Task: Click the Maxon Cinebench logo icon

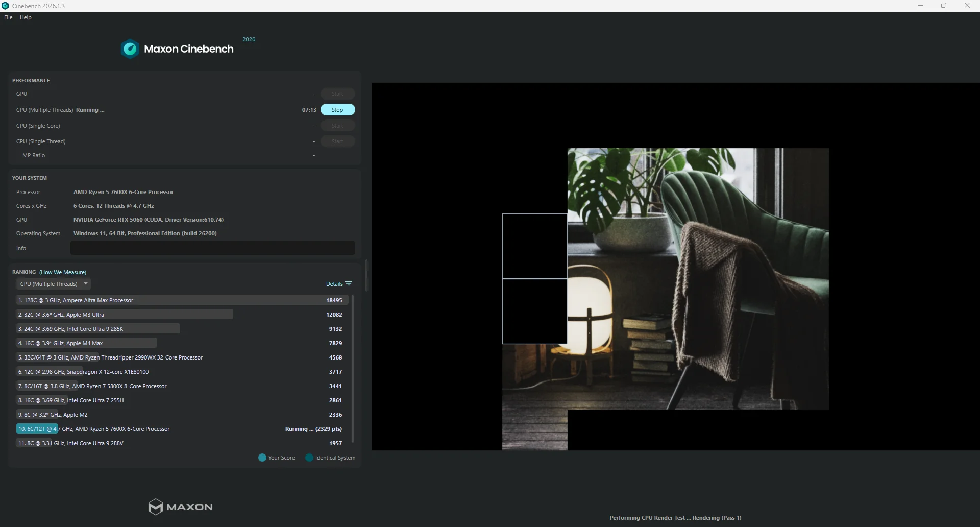Action: 130,49
